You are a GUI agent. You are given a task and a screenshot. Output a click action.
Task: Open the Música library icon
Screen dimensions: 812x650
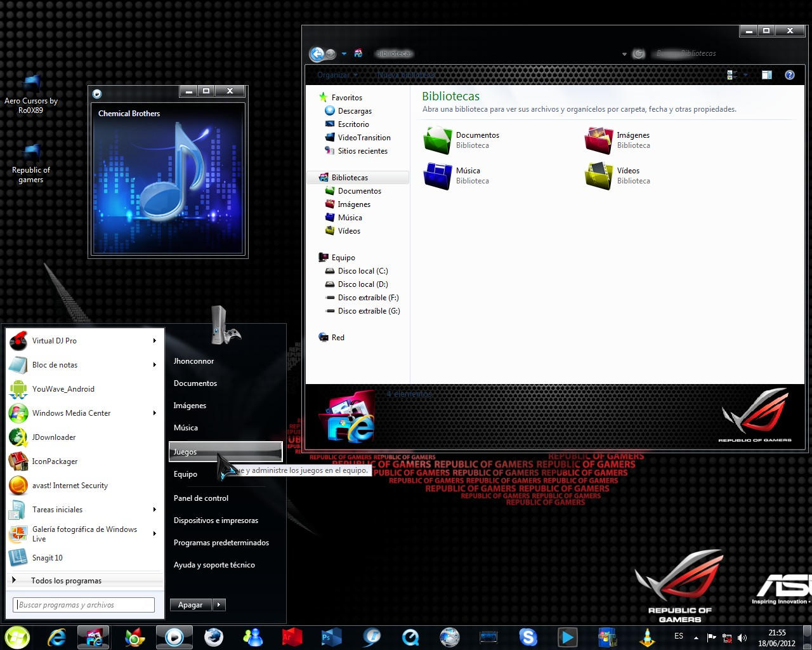pos(438,176)
